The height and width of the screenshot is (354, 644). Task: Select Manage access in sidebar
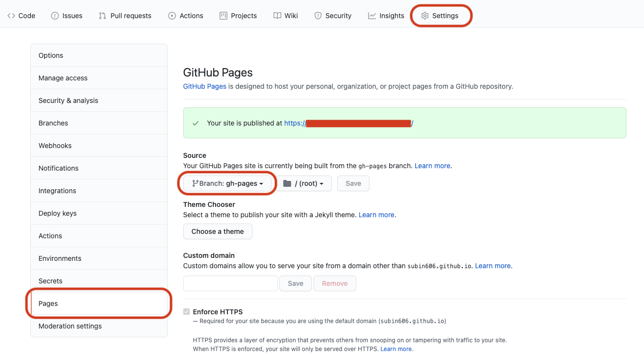(99, 78)
